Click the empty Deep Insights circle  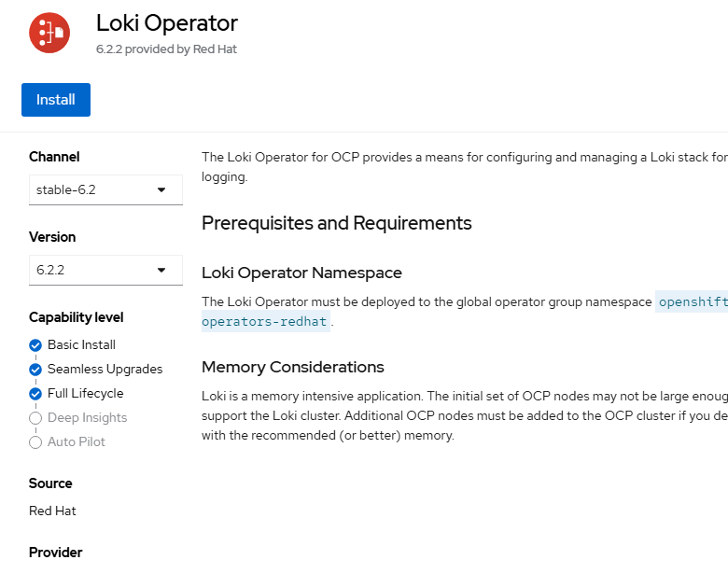(x=35, y=418)
